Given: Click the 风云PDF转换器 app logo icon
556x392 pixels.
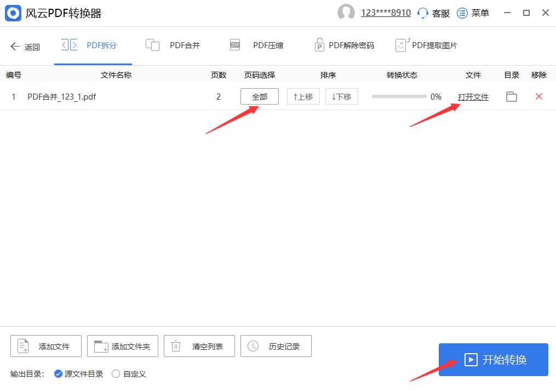Looking at the screenshot, I should [13, 13].
